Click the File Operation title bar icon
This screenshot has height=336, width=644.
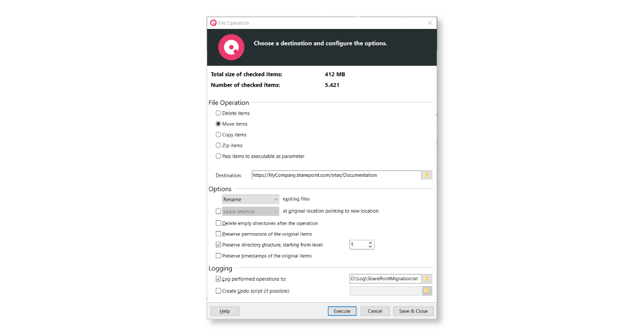(213, 23)
